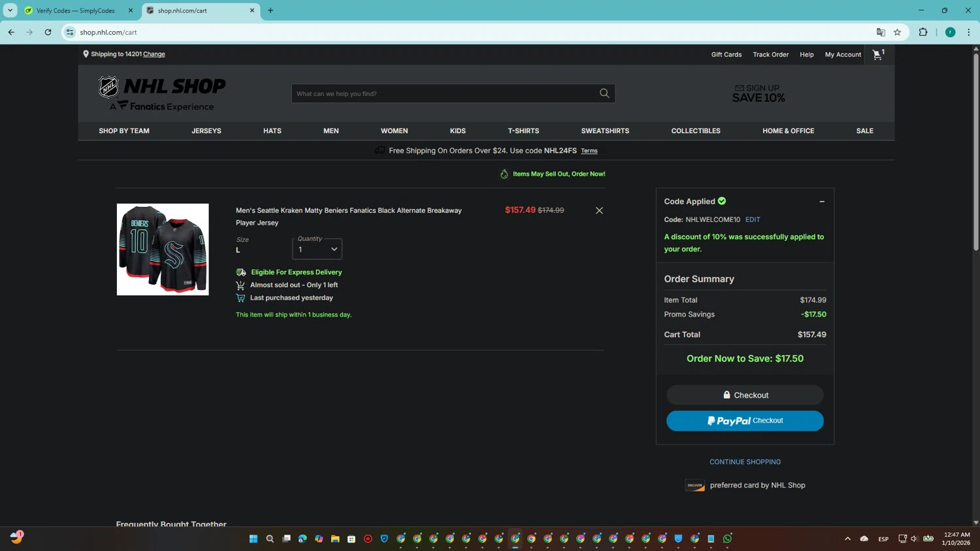Click the browser back arrow

click(11, 32)
